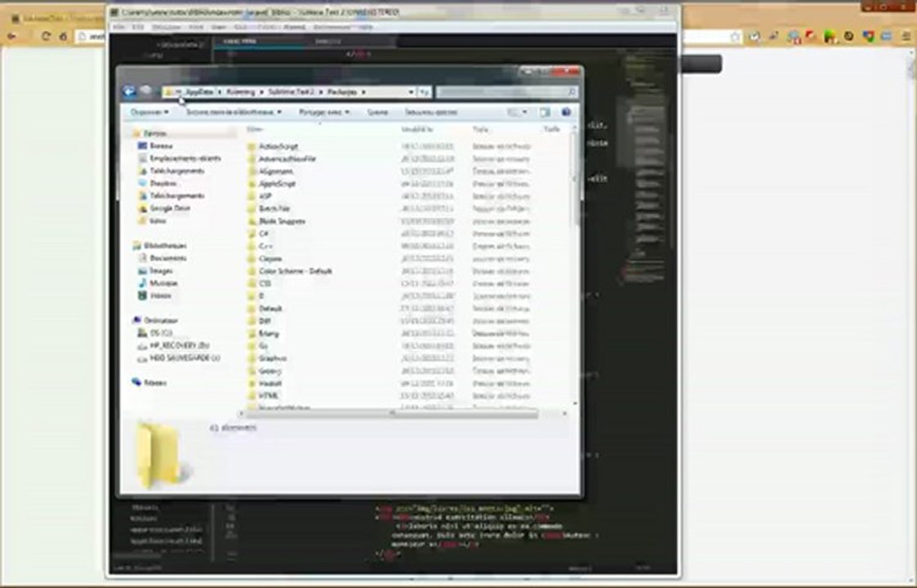
Task: Sort by the Taille column header
Action: [551, 129]
